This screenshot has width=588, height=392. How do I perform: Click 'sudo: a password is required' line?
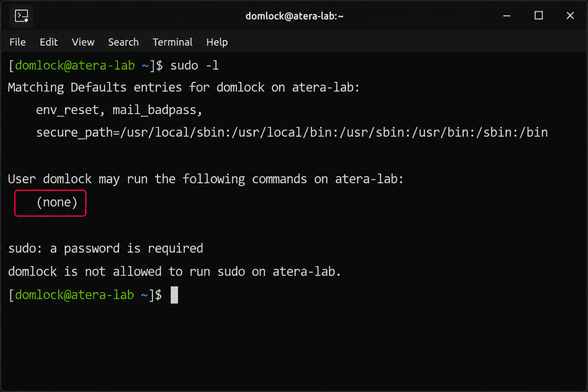click(106, 249)
